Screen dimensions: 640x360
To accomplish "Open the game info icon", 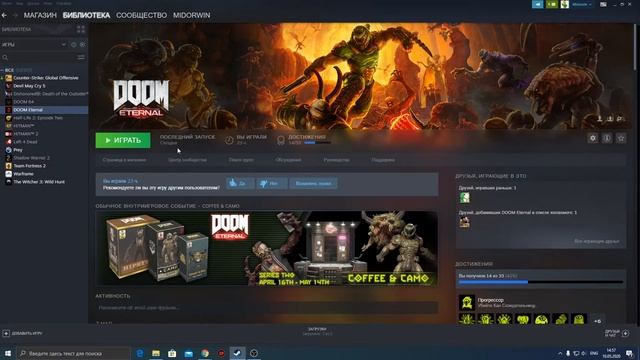I will point(607,138).
